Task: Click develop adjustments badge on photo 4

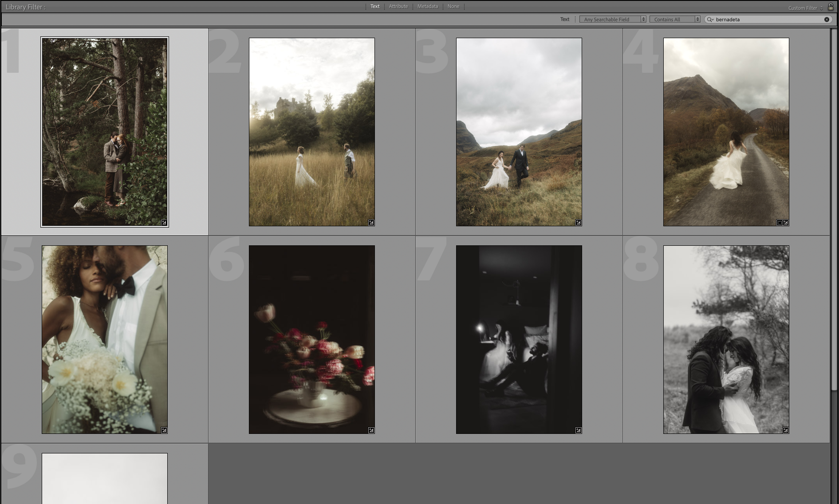Action: (x=786, y=223)
